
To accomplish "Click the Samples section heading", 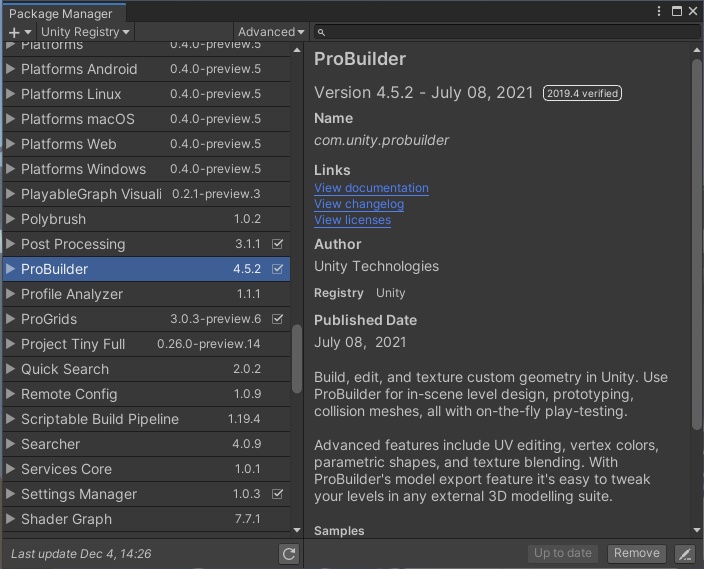I will (x=339, y=531).
